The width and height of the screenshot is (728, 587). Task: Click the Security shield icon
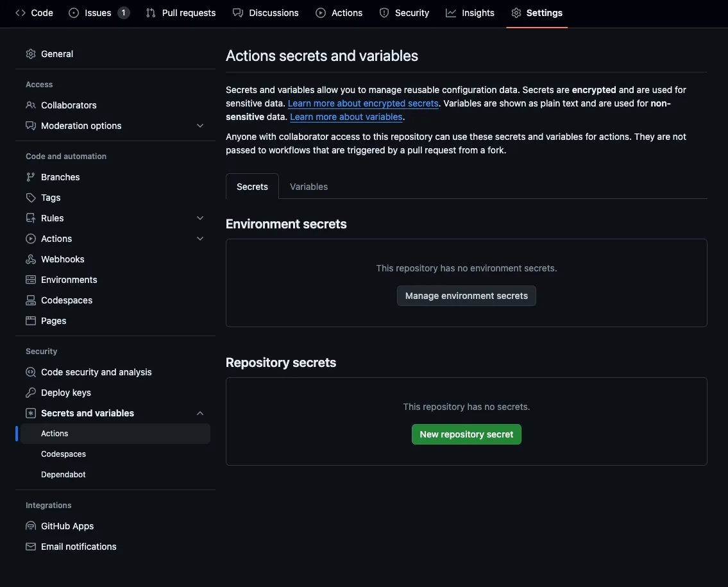pos(384,13)
